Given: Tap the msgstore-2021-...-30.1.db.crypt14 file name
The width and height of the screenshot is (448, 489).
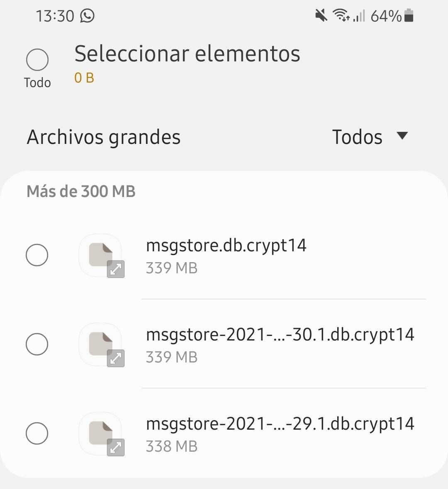Looking at the screenshot, I should pos(280,335).
